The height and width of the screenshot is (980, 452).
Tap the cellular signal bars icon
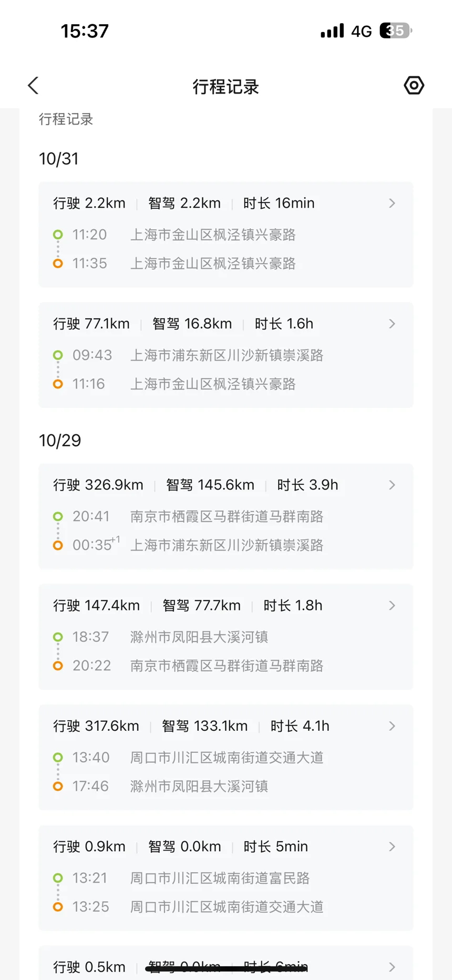point(332,31)
